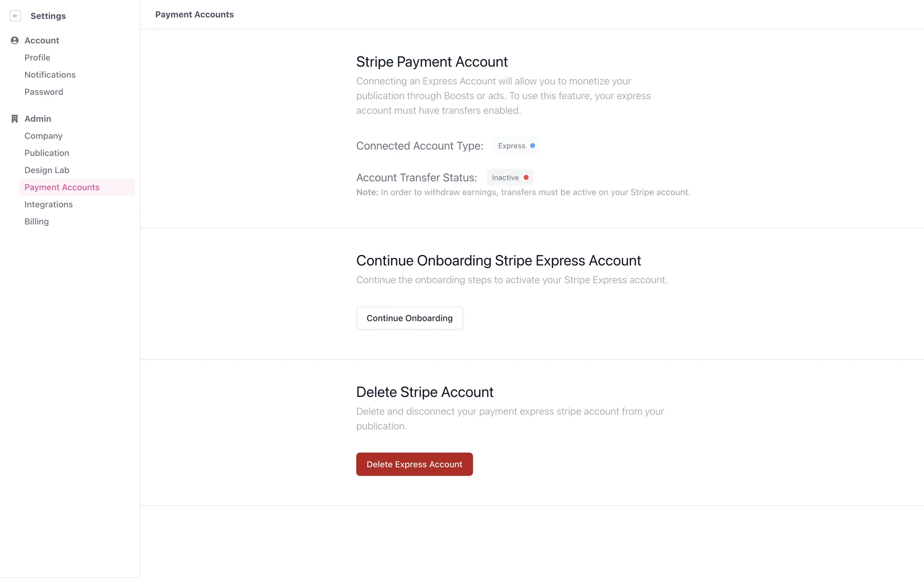Open the Password settings page

[44, 92]
